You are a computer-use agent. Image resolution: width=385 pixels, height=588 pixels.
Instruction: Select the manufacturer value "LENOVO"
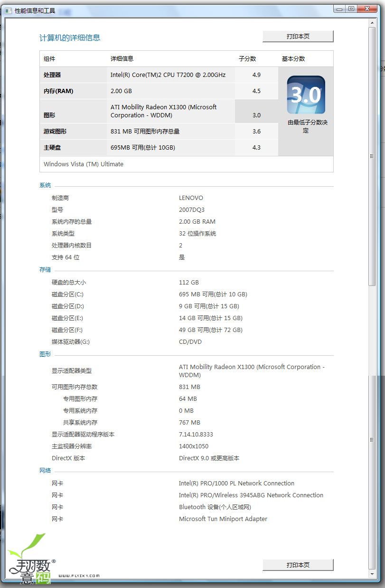coord(191,198)
